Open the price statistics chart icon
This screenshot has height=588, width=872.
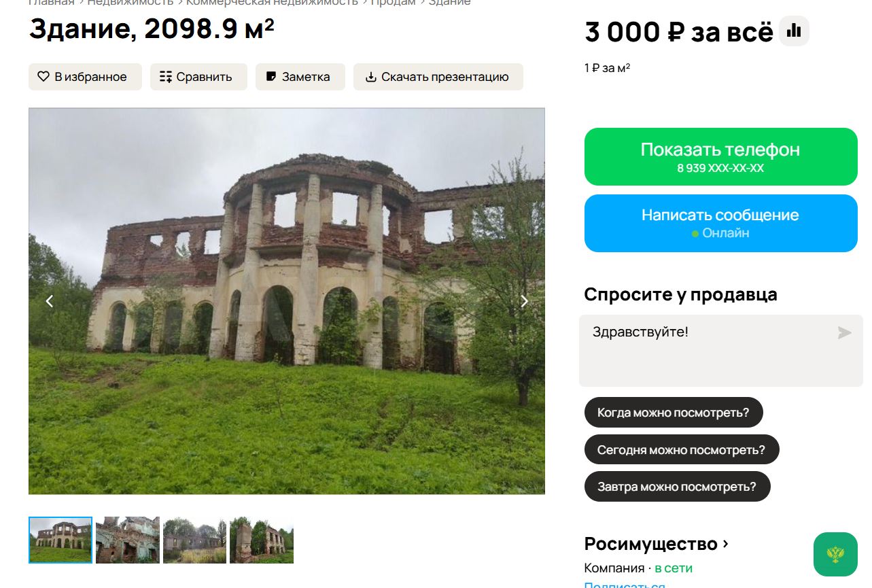pos(794,31)
